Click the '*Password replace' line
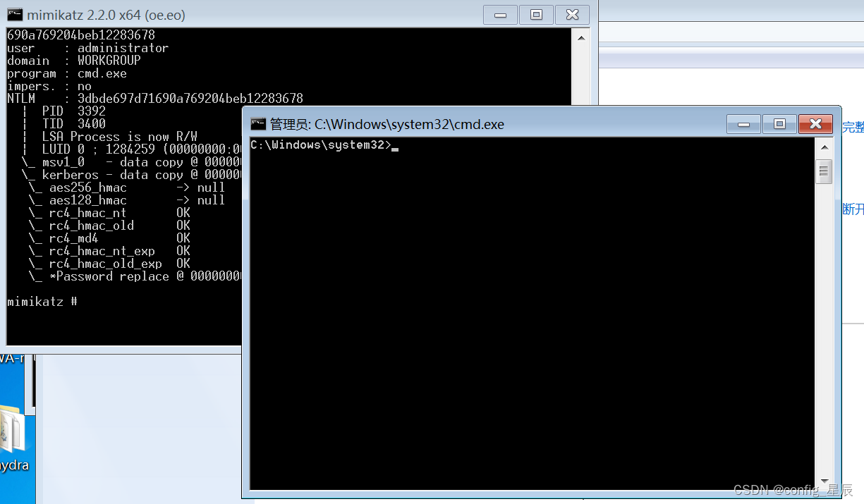The height and width of the screenshot is (504, 864). (135, 276)
